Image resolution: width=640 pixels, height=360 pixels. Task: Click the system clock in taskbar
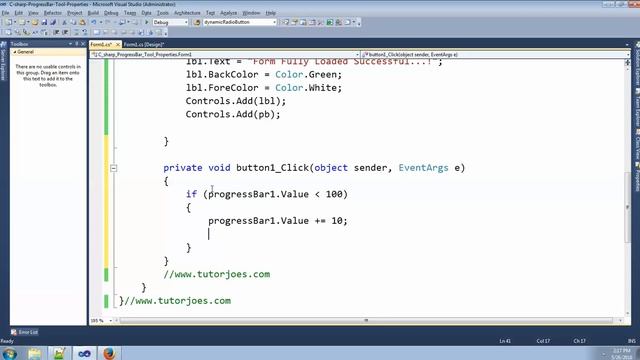click(x=621, y=353)
